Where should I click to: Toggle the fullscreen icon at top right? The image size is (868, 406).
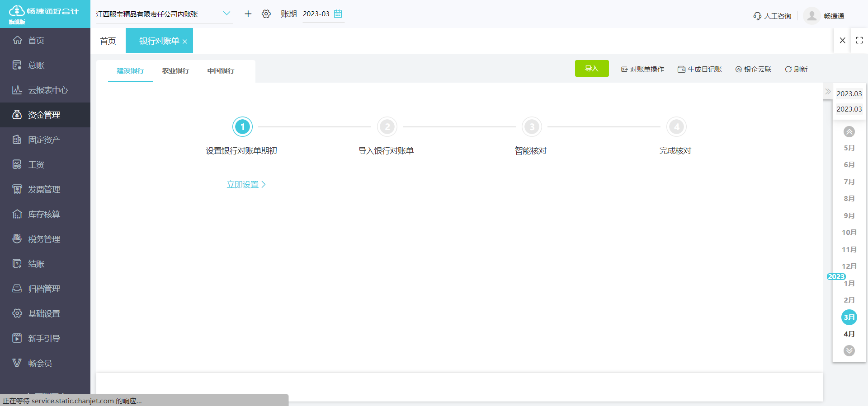859,40
